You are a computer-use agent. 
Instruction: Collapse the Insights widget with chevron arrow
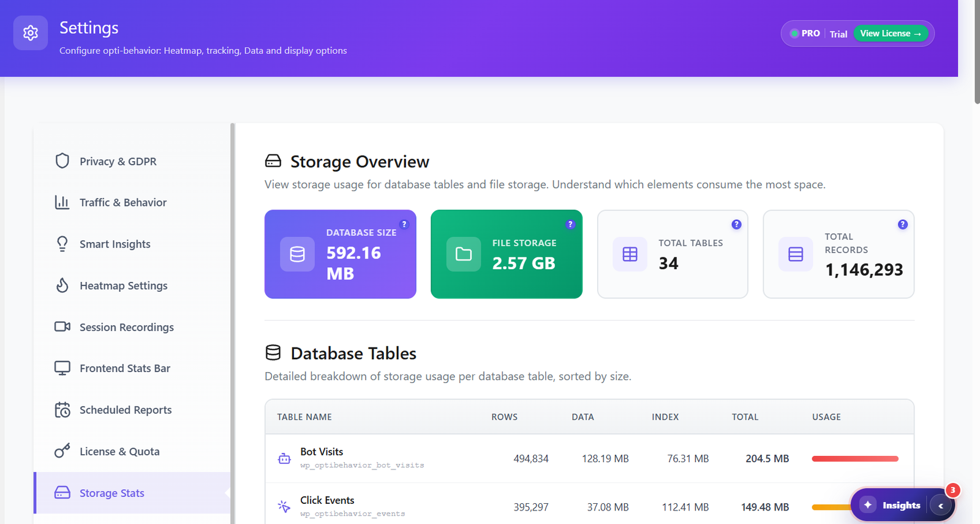point(941,506)
